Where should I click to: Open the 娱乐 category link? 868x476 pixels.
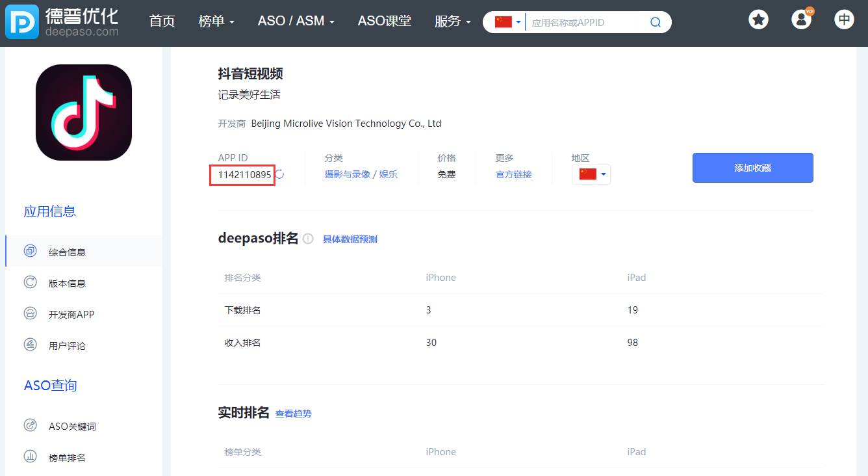coord(389,174)
